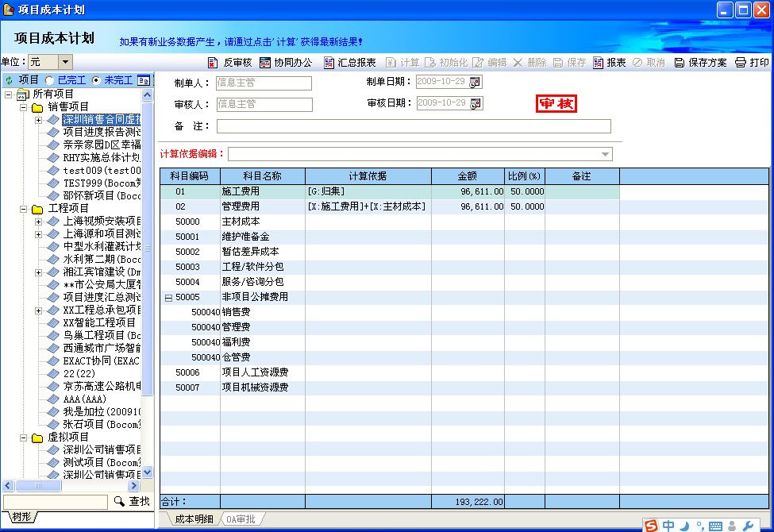Image resolution: width=774 pixels, height=532 pixels.
Task: Open calendar picker for 制单日期
Action: click(476, 82)
